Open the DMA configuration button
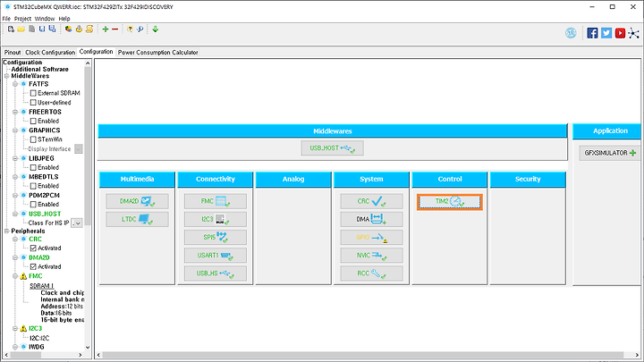 click(x=371, y=219)
